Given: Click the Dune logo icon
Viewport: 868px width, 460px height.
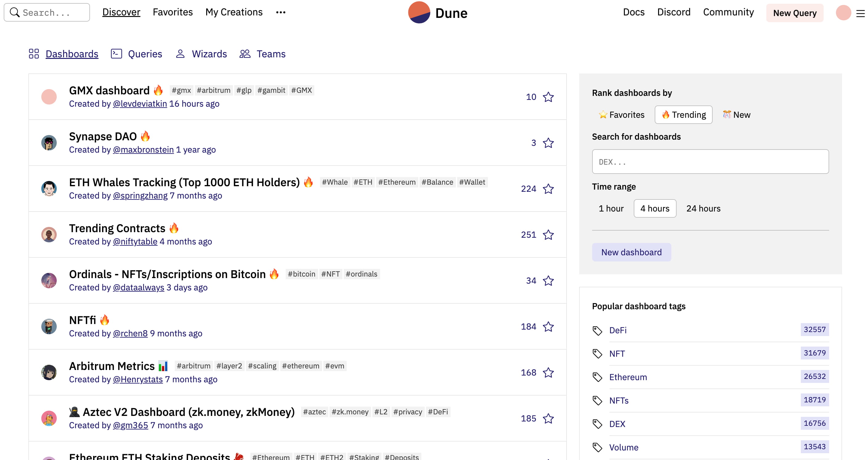Looking at the screenshot, I should pyautogui.click(x=419, y=12).
